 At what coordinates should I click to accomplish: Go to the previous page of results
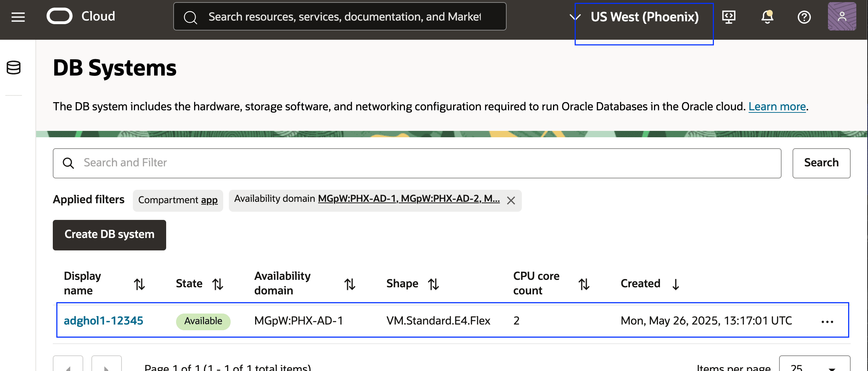coord(68,364)
